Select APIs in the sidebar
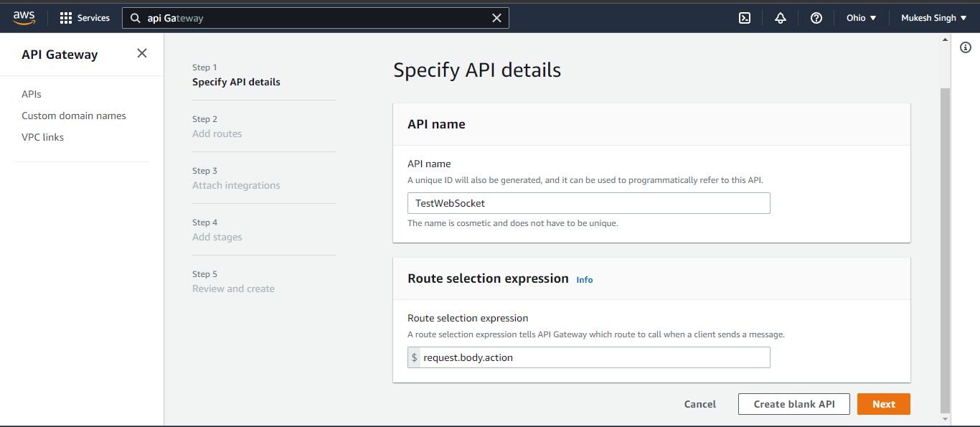Image resolution: width=980 pixels, height=427 pixels. coord(32,94)
